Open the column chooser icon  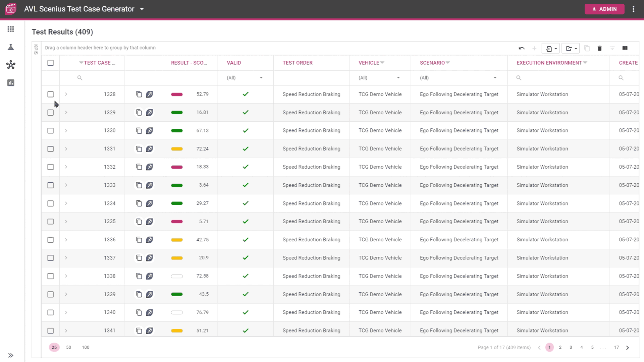[x=625, y=48]
